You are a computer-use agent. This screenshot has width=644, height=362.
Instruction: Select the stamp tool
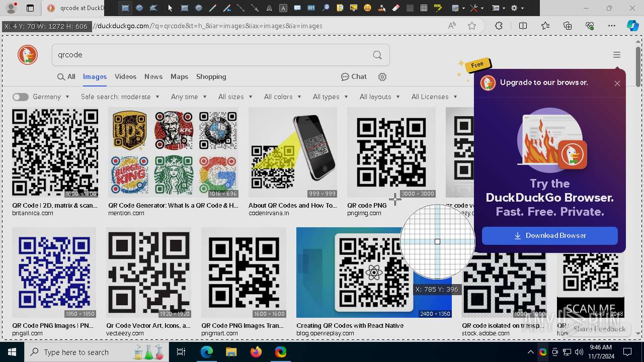(382, 8)
